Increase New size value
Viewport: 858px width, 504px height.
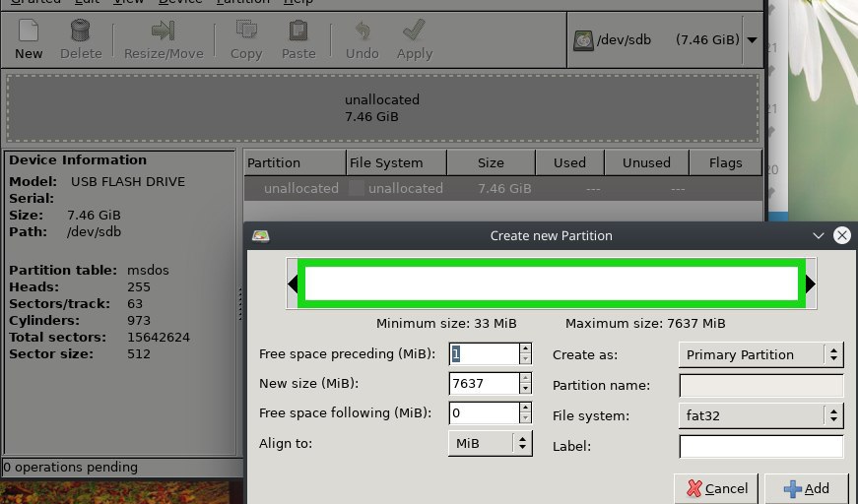[525, 378]
